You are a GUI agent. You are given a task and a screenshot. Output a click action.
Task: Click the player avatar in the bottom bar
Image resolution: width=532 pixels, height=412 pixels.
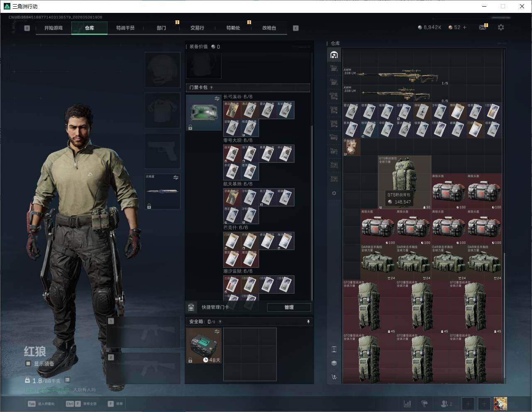(x=500, y=404)
